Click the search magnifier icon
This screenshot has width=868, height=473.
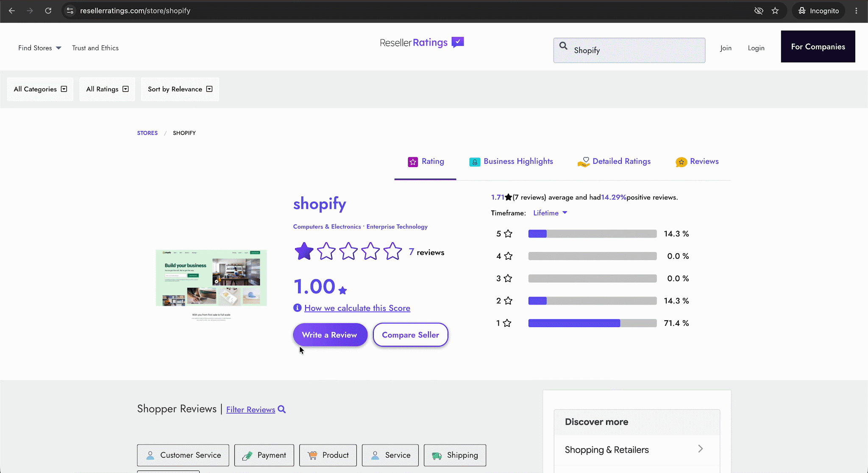pos(563,46)
